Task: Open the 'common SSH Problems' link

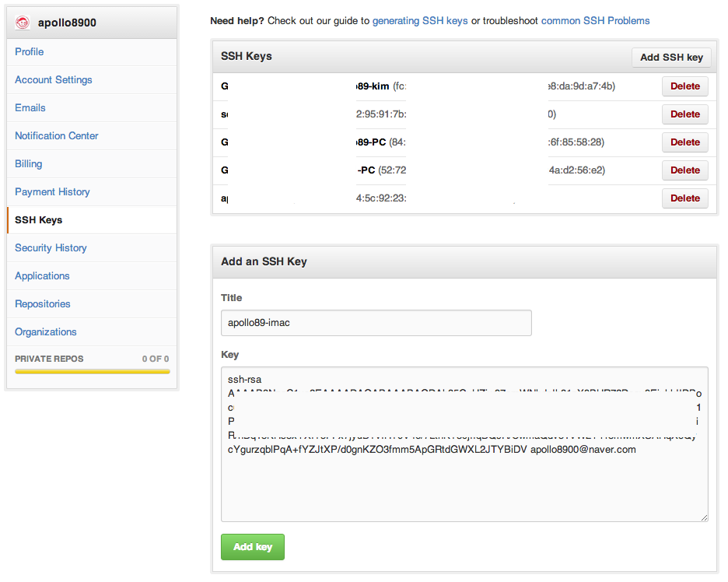Action: [595, 21]
